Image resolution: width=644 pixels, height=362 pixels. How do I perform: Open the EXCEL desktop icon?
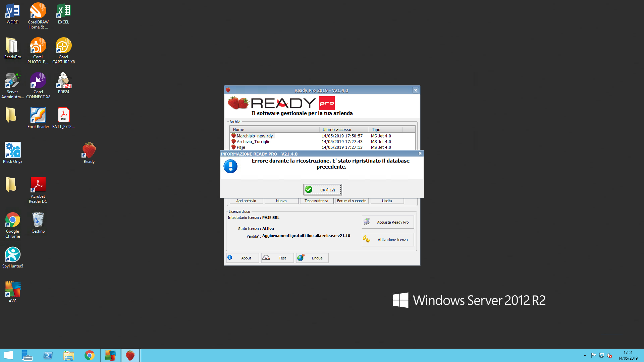pyautogui.click(x=63, y=14)
